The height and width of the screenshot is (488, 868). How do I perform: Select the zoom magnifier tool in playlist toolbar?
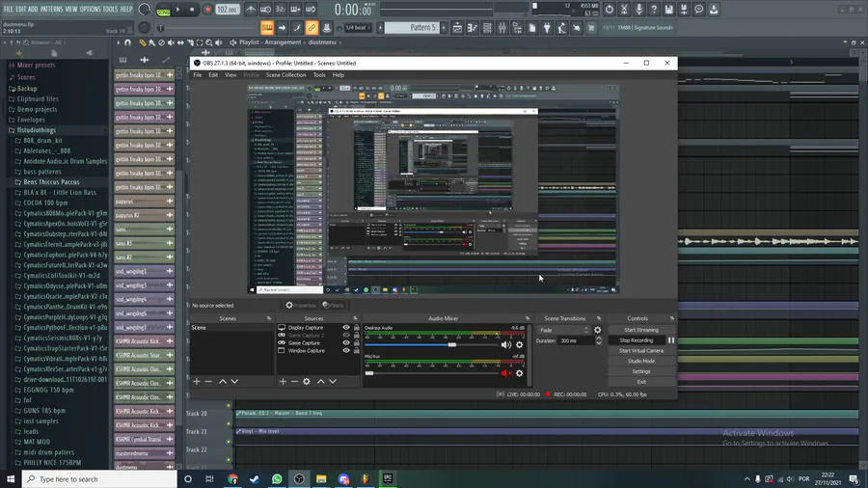(208, 42)
